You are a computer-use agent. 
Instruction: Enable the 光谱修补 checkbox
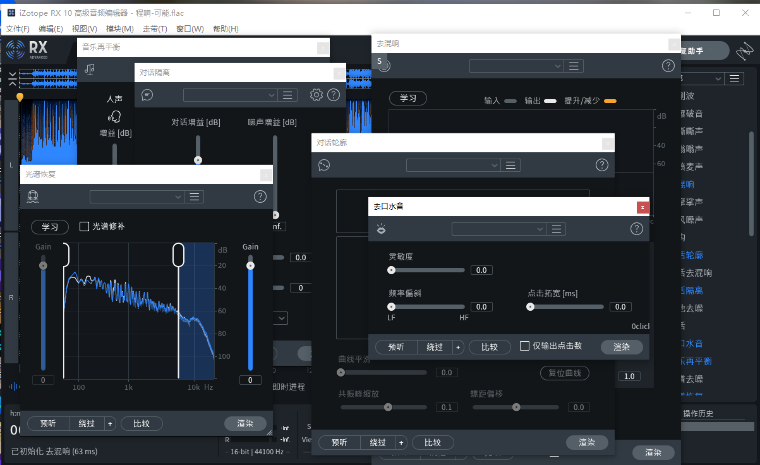(x=84, y=227)
